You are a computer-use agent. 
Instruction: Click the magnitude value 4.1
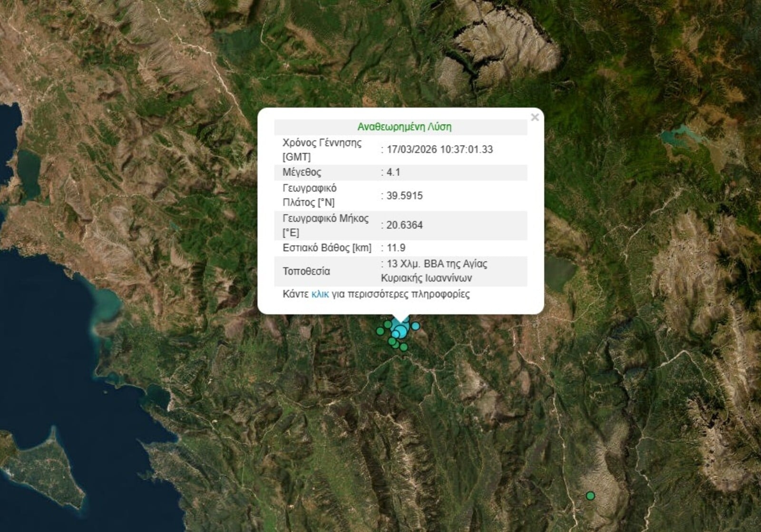(x=393, y=172)
